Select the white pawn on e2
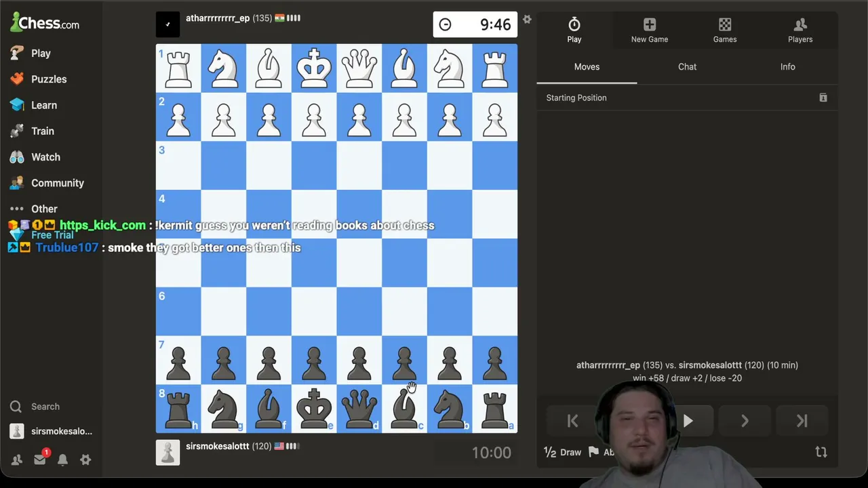This screenshot has height=488, width=868. tap(314, 117)
